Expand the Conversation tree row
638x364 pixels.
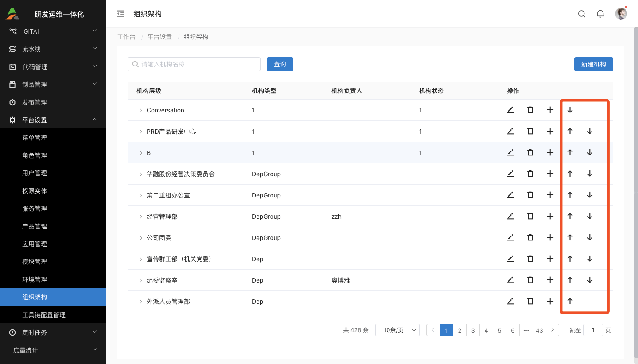[141, 110]
